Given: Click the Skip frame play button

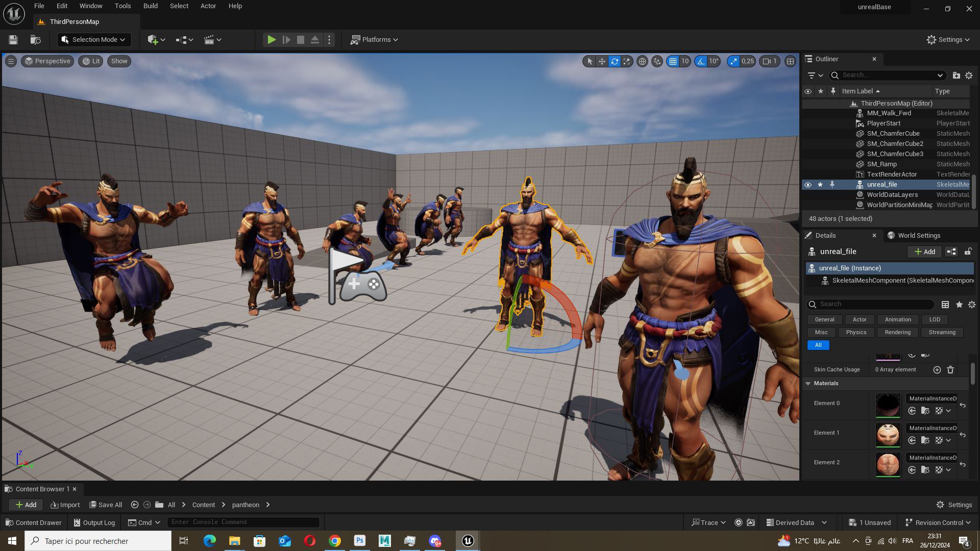Looking at the screenshot, I should [x=286, y=40].
